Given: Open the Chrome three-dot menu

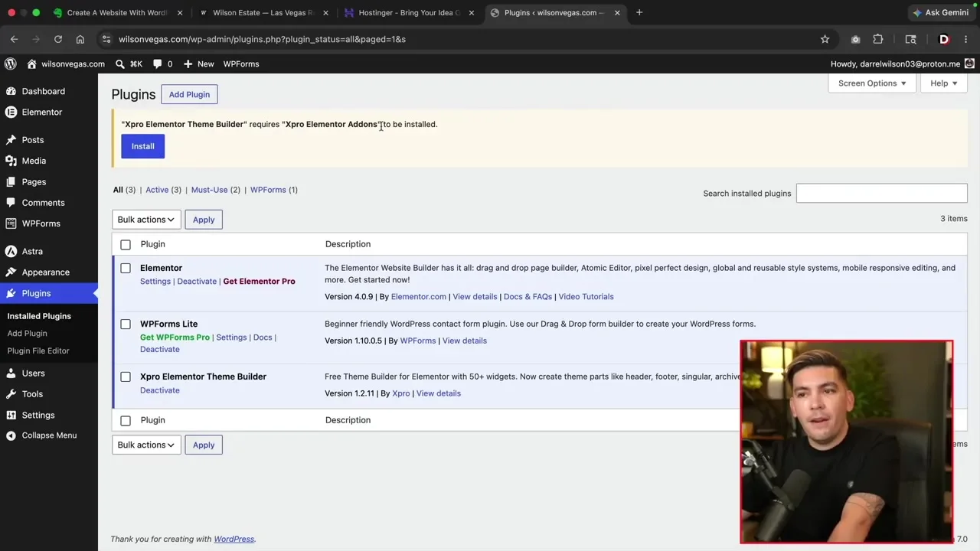Looking at the screenshot, I should (965, 39).
